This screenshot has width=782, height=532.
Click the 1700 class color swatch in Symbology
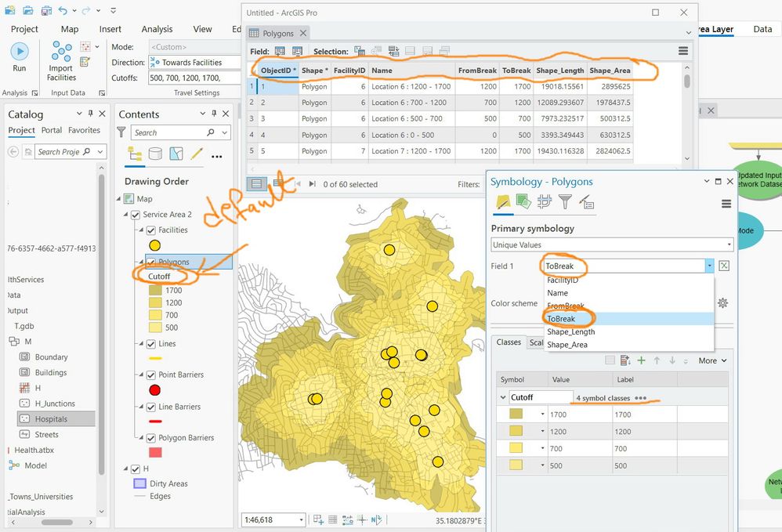click(517, 414)
